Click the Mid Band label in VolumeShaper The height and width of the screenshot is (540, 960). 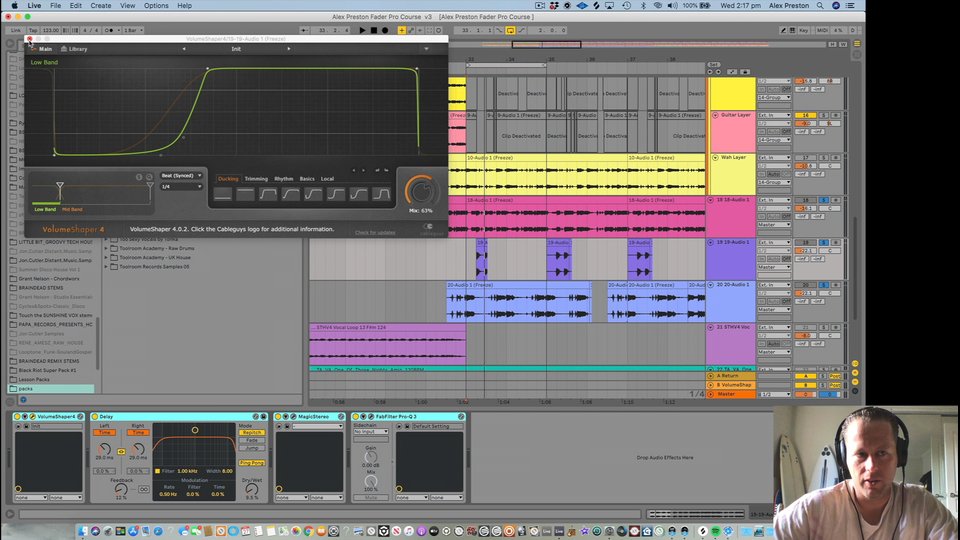coord(72,209)
